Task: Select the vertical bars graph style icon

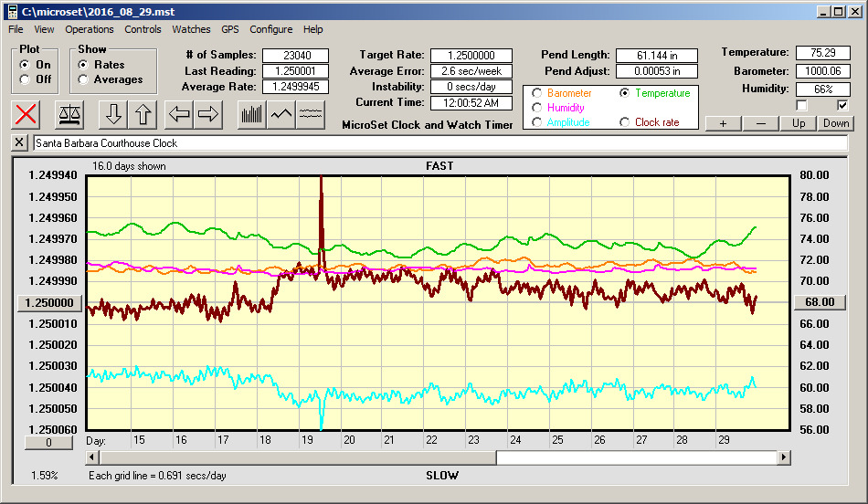Action: (252, 114)
